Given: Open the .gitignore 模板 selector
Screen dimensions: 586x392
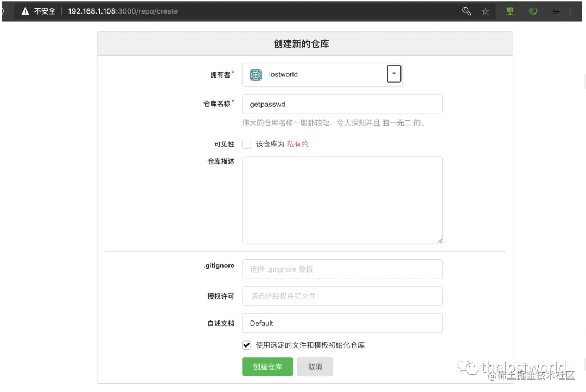Looking at the screenshot, I should 342,269.
